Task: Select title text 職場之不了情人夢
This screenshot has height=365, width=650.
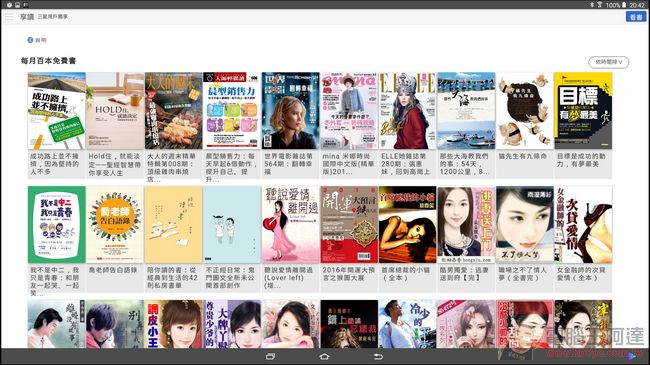Action: [522, 274]
